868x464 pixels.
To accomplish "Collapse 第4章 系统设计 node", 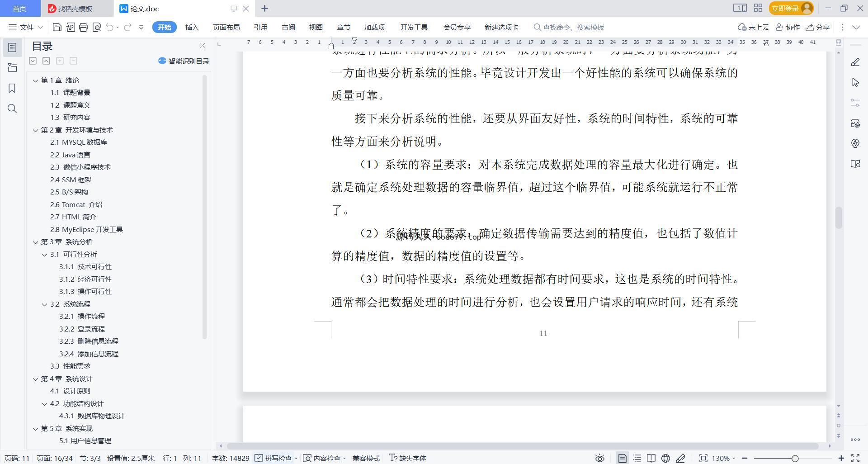I will point(35,379).
